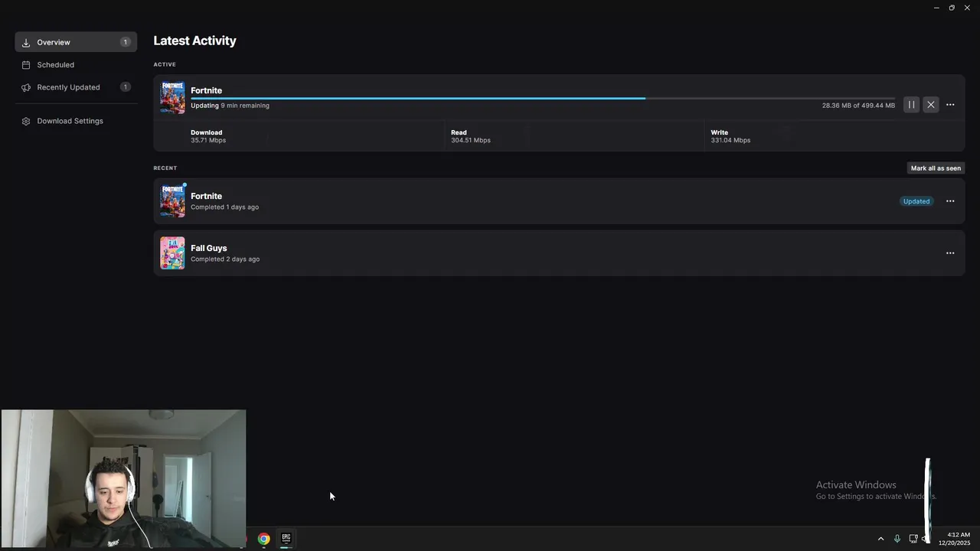Screen dimensions: 980x551
Task: Click the Epic Games Launcher taskbar icon
Action: click(x=286, y=539)
